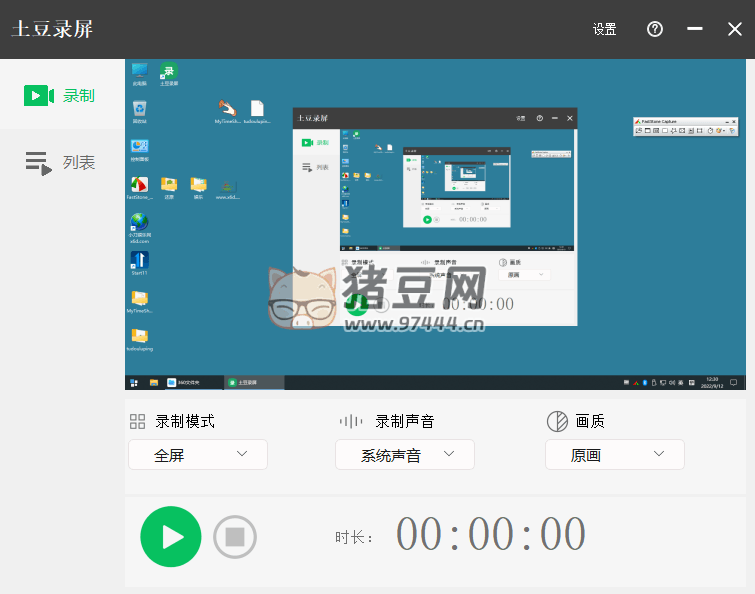This screenshot has width=755, height=594.
Task: Click the half-circle icon beside 画质
Action: click(x=557, y=422)
